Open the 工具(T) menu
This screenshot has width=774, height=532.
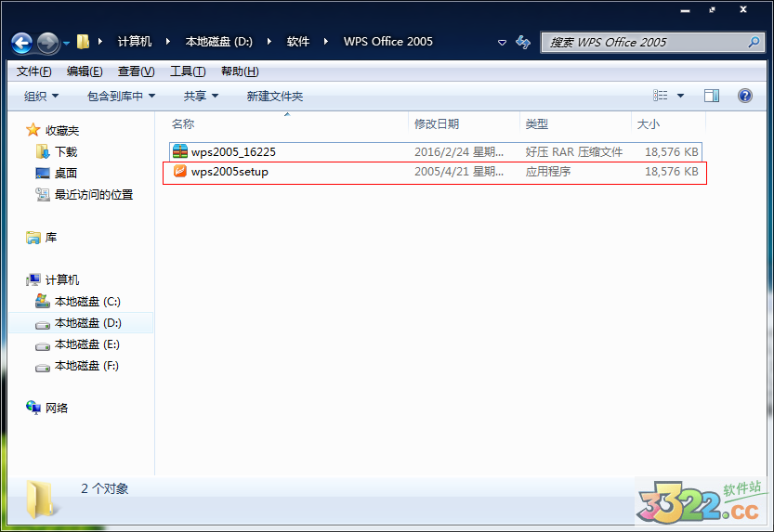pos(188,71)
